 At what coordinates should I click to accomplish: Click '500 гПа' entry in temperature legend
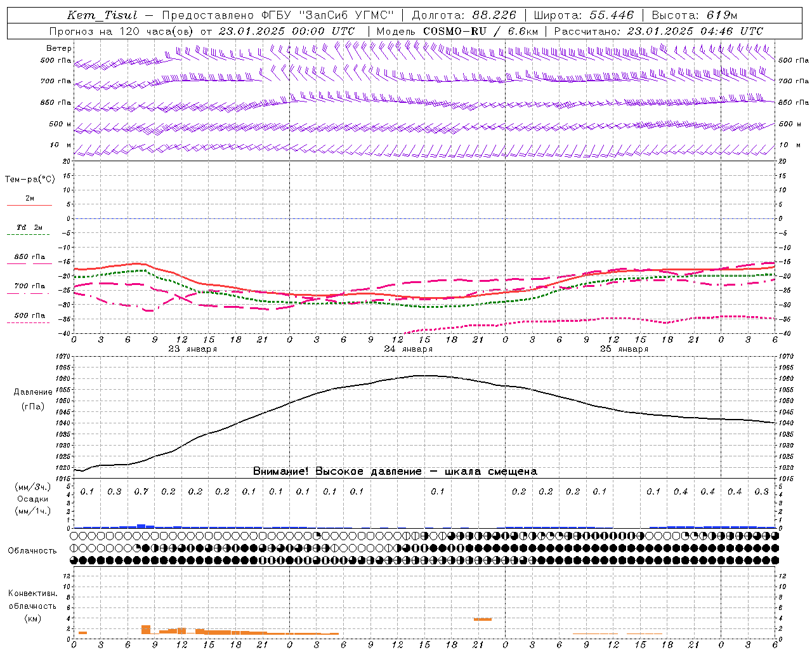click(30, 315)
